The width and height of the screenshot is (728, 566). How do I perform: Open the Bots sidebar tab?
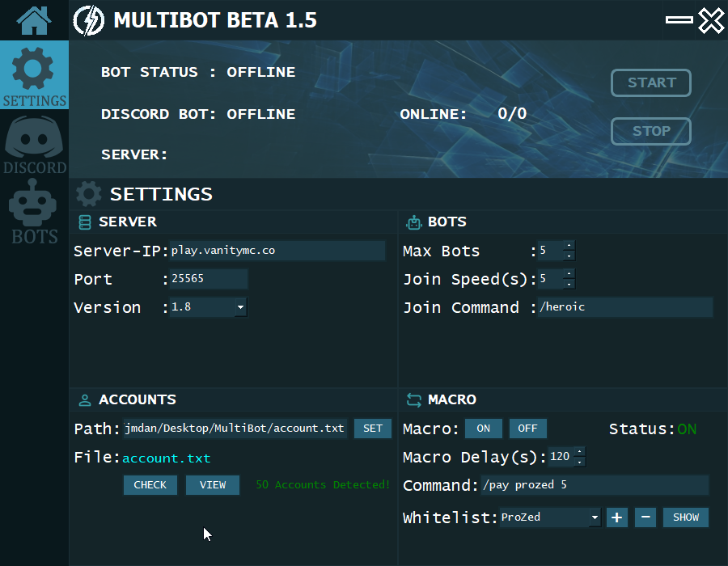tap(34, 212)
